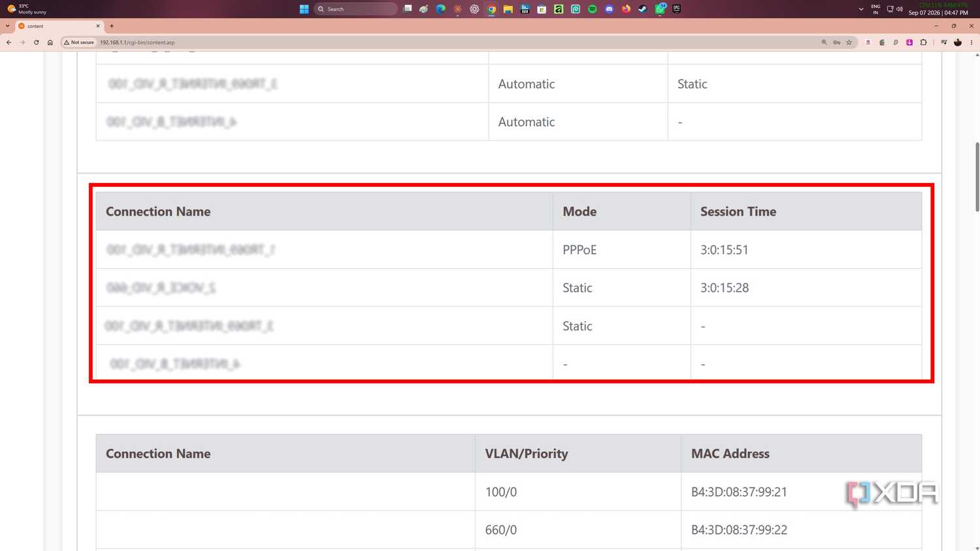
Task: Open the media control playlist icon
Action: tap(943, 42)
